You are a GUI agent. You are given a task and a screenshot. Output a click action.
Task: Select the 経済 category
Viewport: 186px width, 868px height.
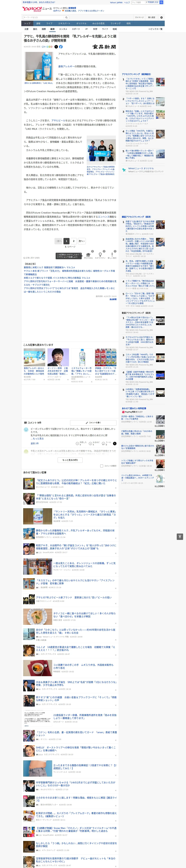pos(52,29)
